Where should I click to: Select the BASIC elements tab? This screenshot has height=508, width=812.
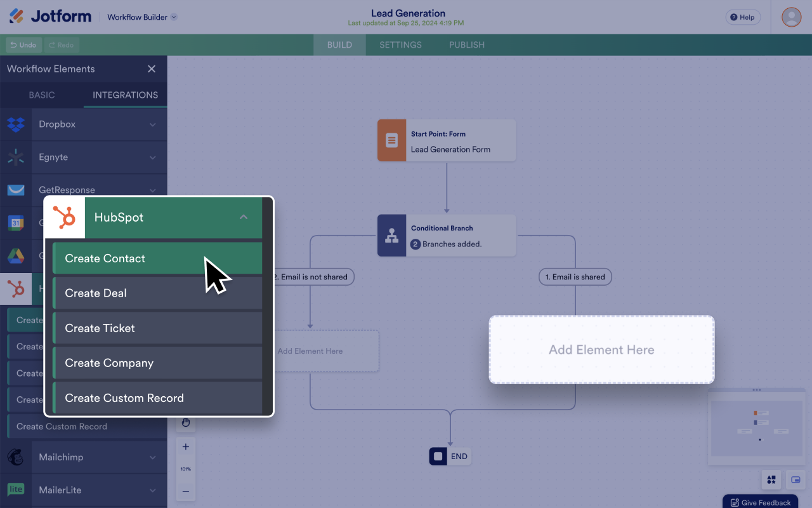pos(42,95)
